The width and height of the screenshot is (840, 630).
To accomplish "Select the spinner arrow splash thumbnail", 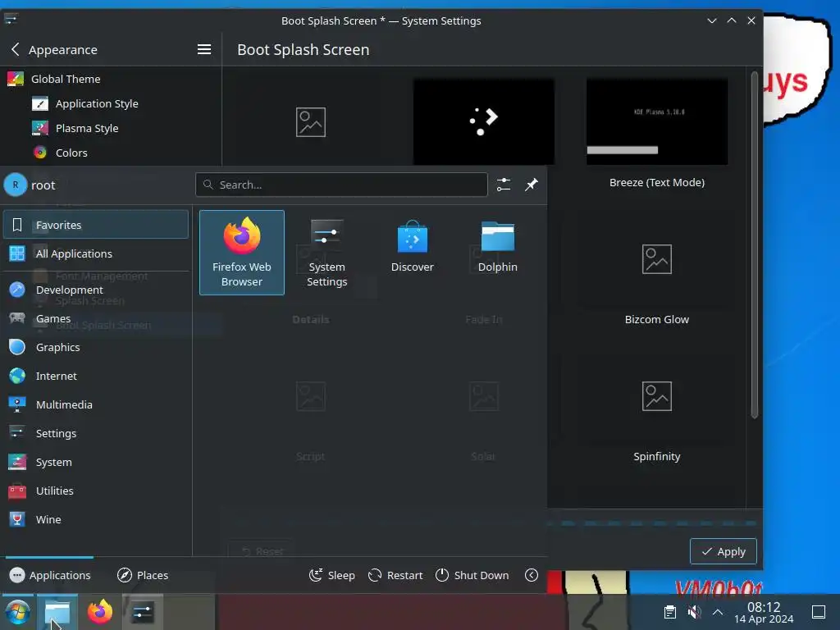I will (x=484, y=121).
